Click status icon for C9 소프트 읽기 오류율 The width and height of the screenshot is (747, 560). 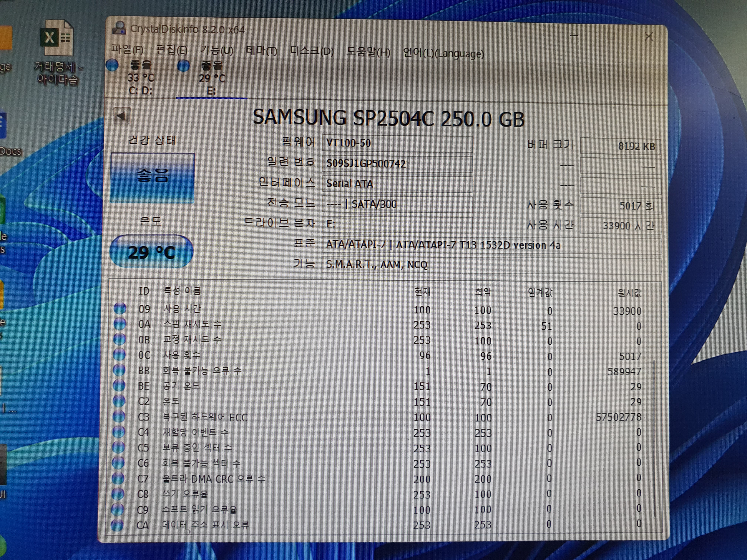point(117,509)
